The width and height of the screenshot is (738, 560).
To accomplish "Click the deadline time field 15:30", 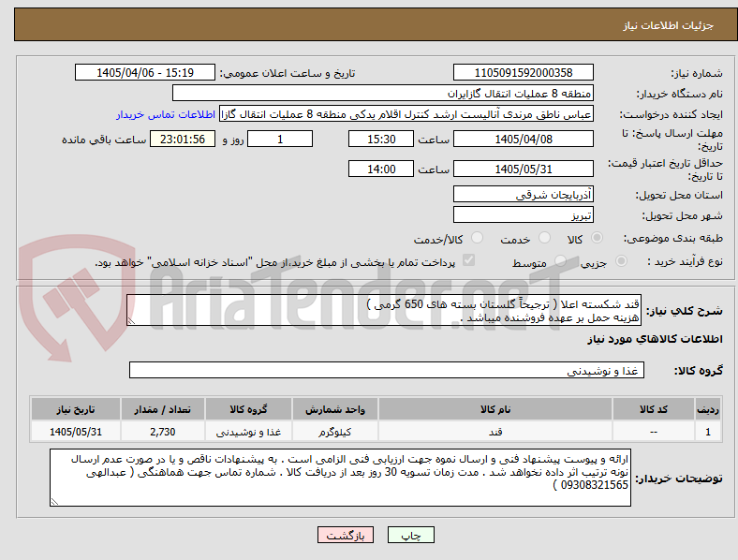I will [x=381, y=139].
